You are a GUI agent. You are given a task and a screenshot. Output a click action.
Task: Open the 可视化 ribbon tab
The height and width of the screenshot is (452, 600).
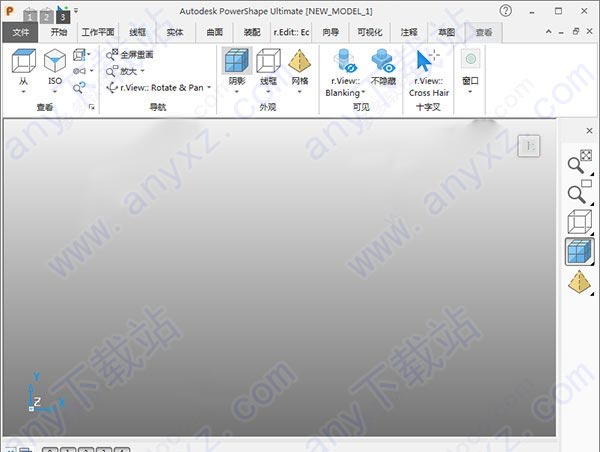[x=370, y=32]
